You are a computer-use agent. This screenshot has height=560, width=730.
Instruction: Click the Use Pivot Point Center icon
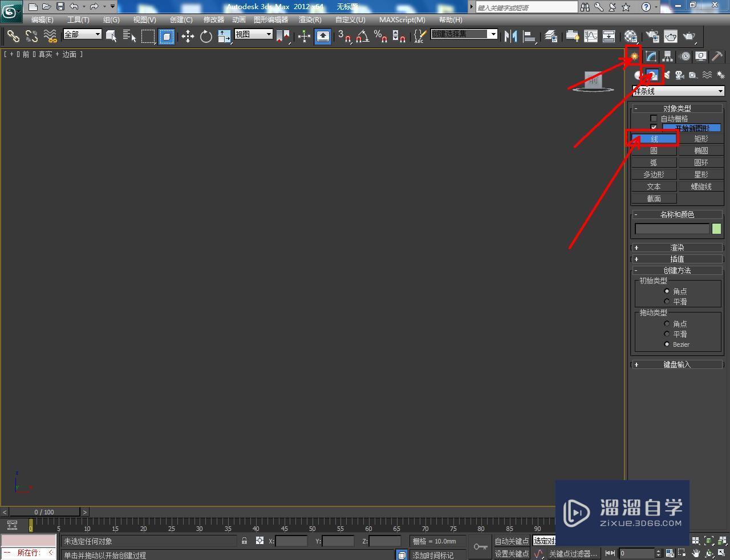coord(283,36)
